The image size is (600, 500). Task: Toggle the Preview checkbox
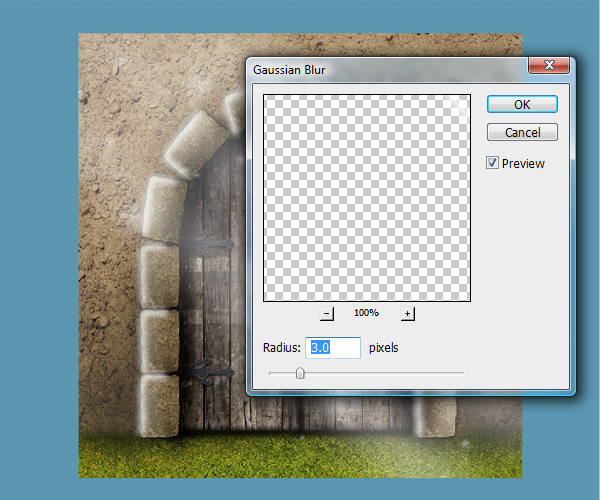(492, 163)
